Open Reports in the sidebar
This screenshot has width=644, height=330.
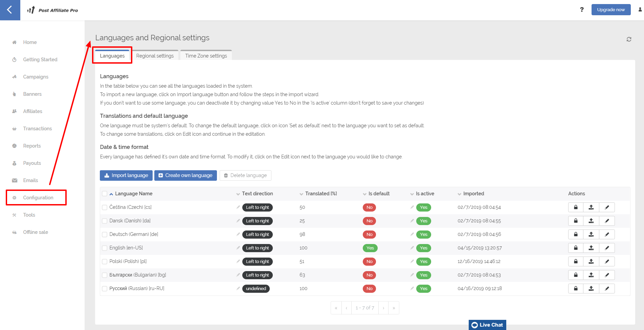[x=32, y=146]
